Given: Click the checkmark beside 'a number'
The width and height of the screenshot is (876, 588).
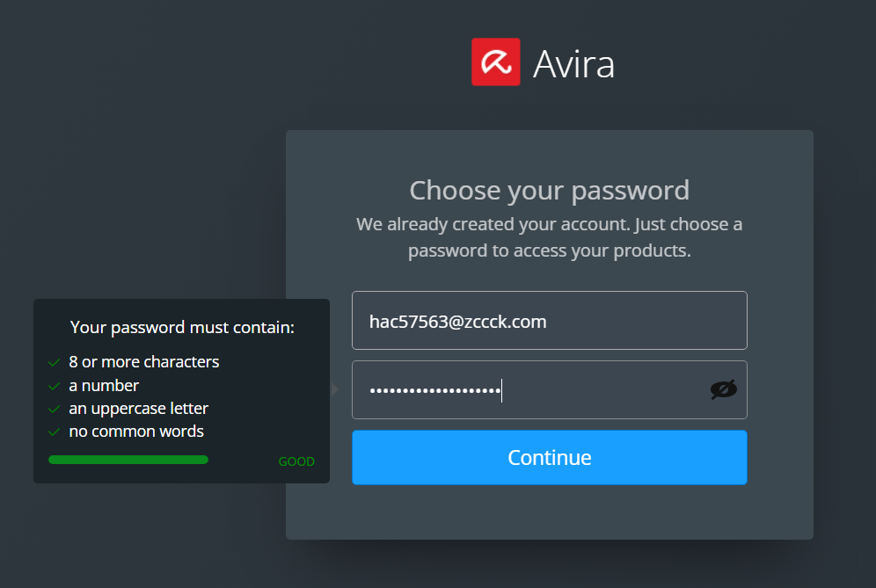Looking at the screenshot, I should tap(54, 386).
